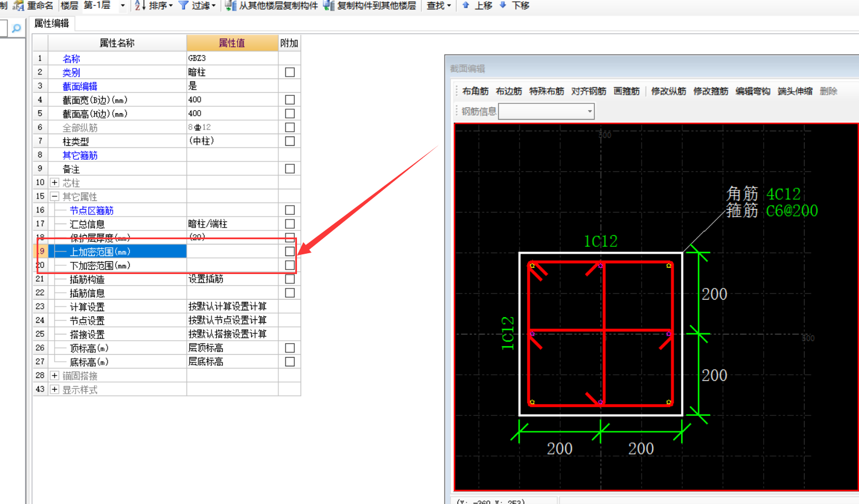Toggle the 下加密范围 附加 checkbox
The height and width of the screenshot is (504, 859).
290,265
